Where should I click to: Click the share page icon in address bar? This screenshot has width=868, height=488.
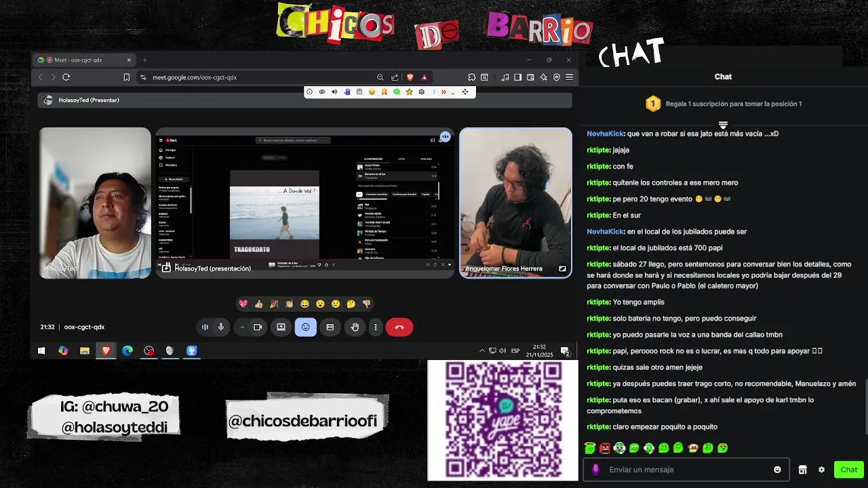point(395,77)
